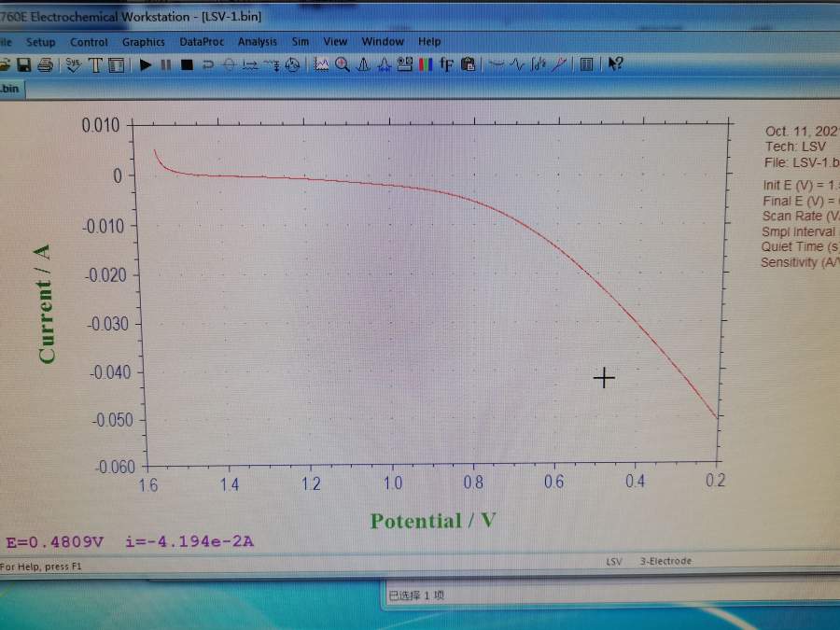Open the Sim menu
Image resolution: width=840 pixels, height=630 pixels.
[300, 42]
